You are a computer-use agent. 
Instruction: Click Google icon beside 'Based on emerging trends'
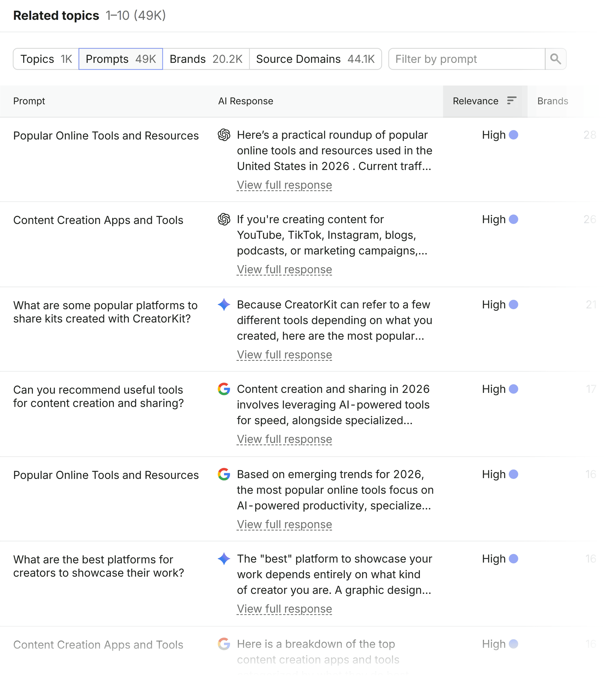(224, 474)
